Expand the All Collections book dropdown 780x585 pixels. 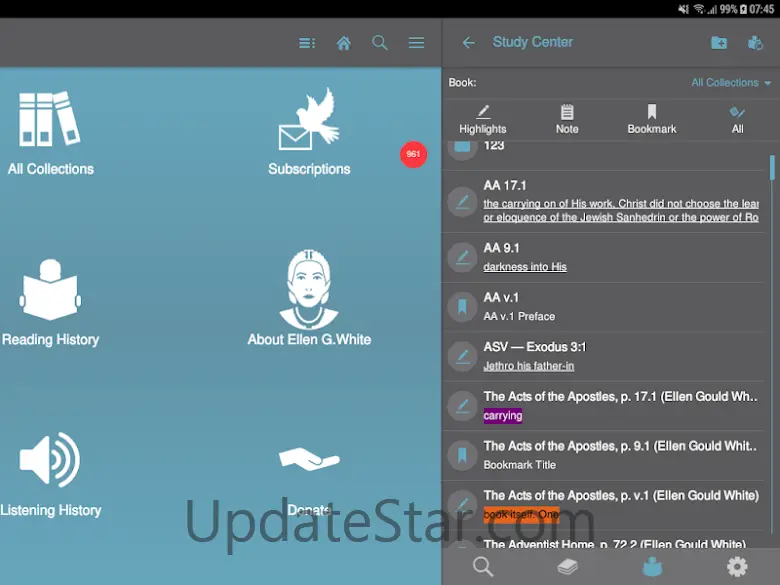coord(731,83)
